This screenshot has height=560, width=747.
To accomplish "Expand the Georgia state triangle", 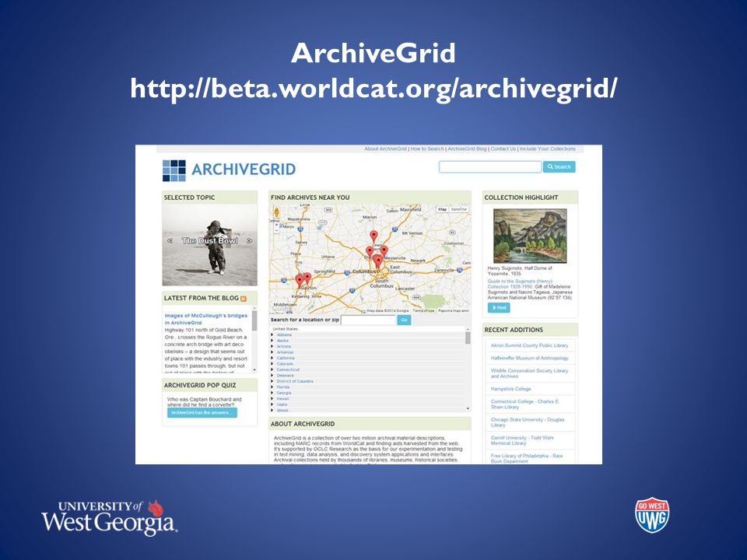I will pyautogui.click(x=272, y=393).
